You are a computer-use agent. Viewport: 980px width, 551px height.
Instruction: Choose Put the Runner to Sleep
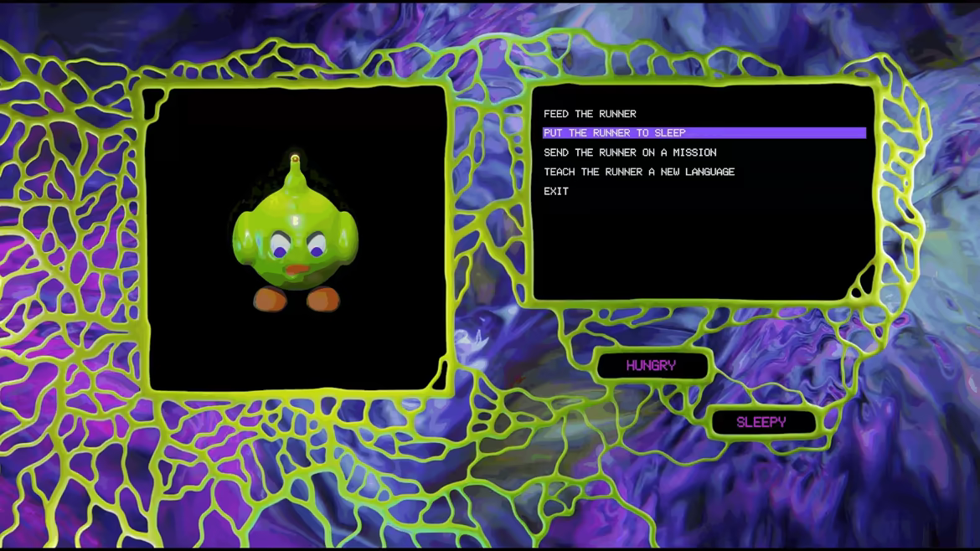[704, 133]
